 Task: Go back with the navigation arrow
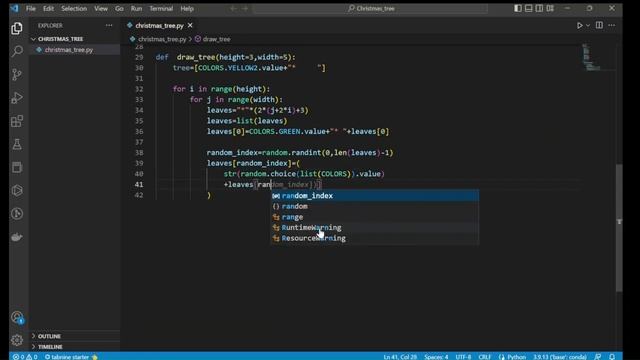[x=233, y=8]
